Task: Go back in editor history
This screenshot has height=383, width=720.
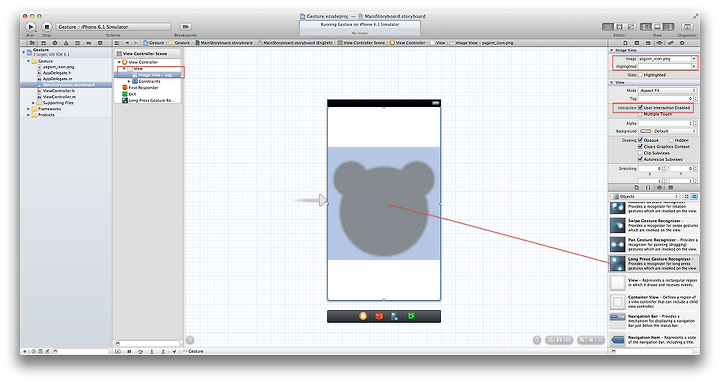Action: coord(127,43)
